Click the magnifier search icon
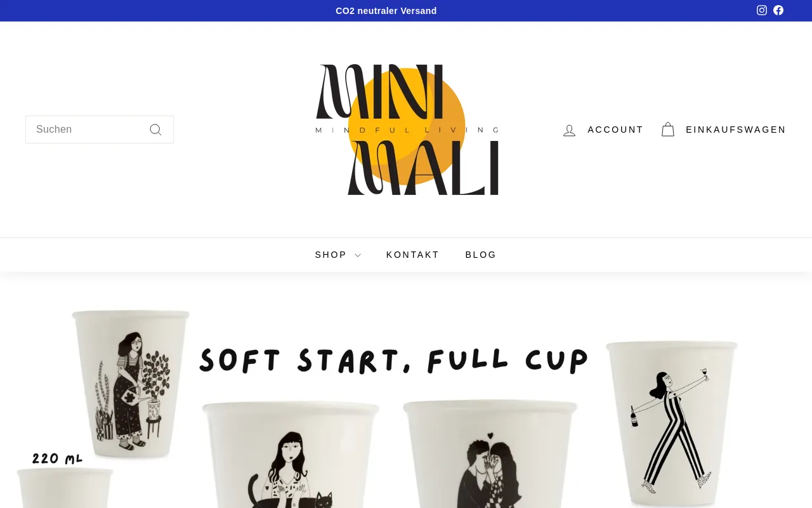812x508 pixels. 155,130
